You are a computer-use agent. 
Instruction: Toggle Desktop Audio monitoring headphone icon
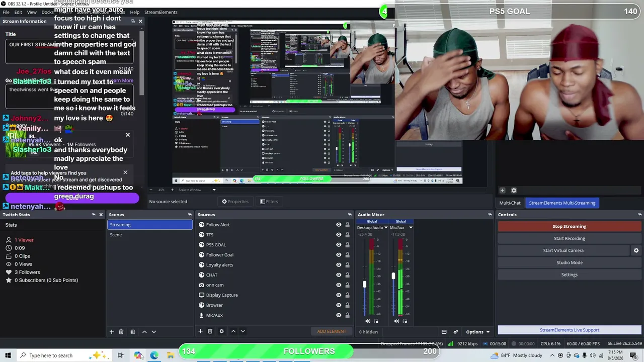click(x=376, y=321)
